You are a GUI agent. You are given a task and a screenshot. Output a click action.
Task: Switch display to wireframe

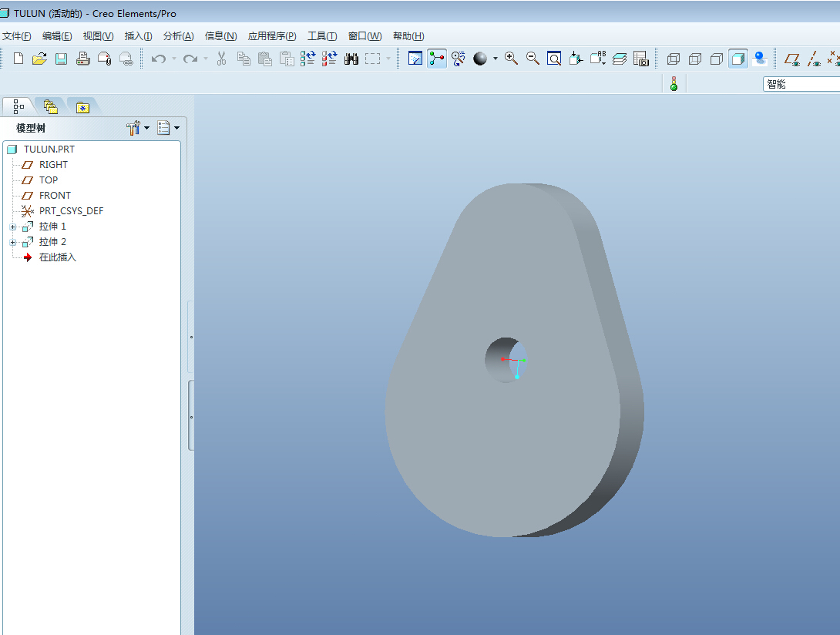(x=674, y=59)
